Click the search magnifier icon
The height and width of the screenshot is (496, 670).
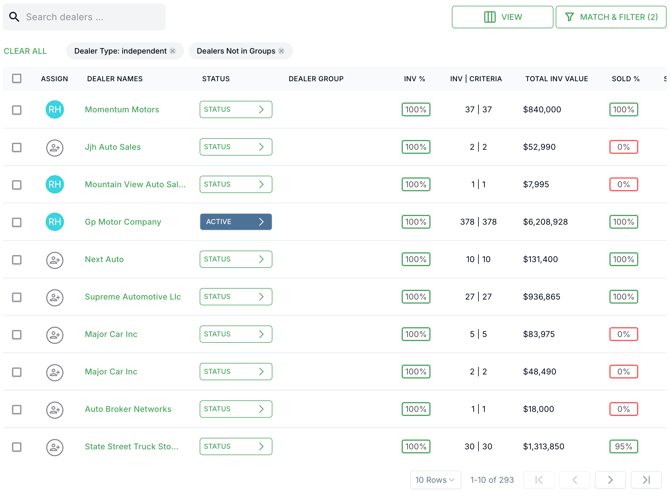[x=14, y=17]
